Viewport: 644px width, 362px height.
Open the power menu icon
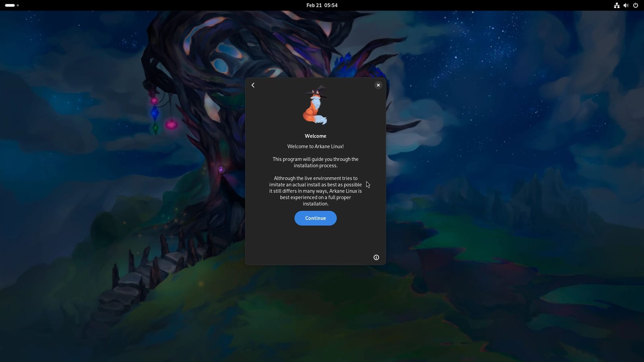point(636,5)
